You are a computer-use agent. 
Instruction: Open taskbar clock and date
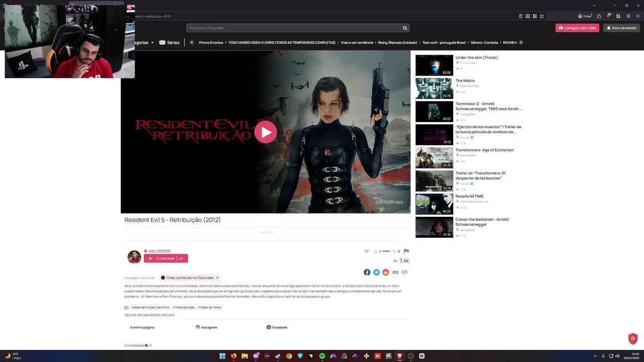(x=632, y=356)
